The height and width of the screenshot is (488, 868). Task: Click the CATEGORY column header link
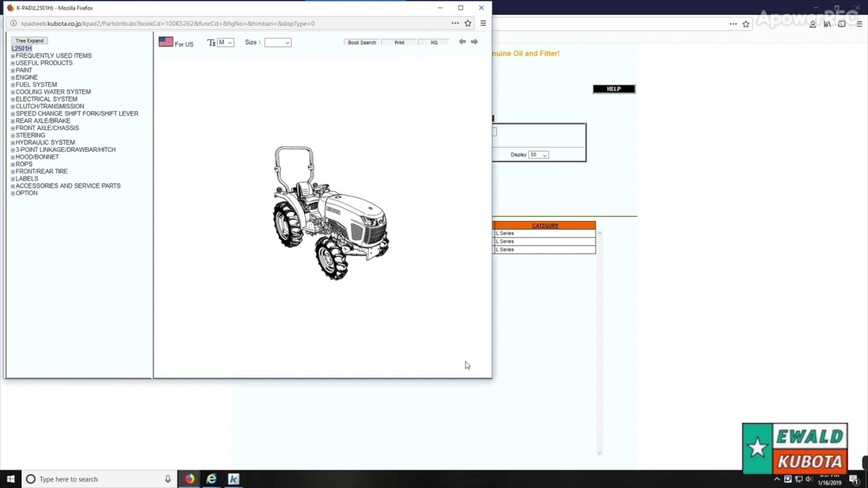(x=545, y=226)
